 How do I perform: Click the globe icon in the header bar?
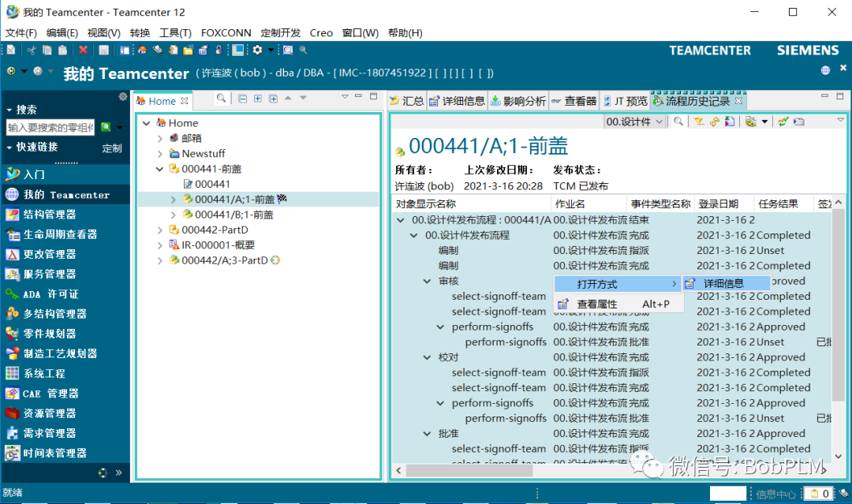825,70
